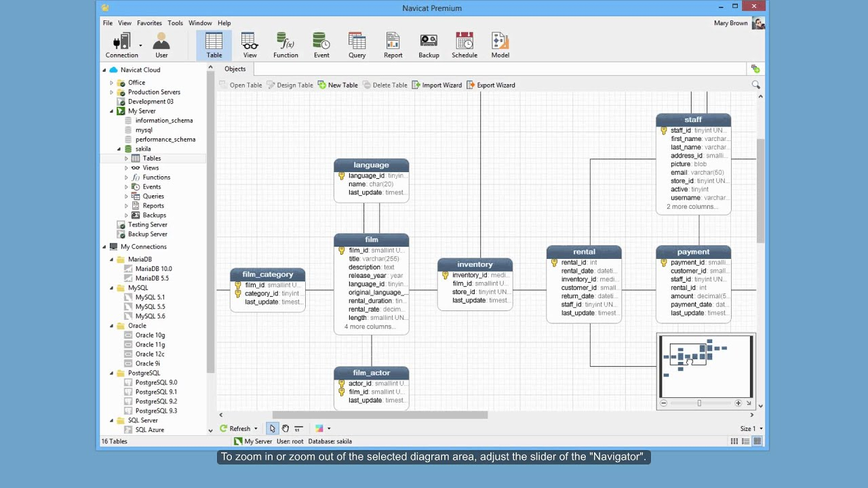Click the New Table button
868x488 pixels.
point(338,85)
